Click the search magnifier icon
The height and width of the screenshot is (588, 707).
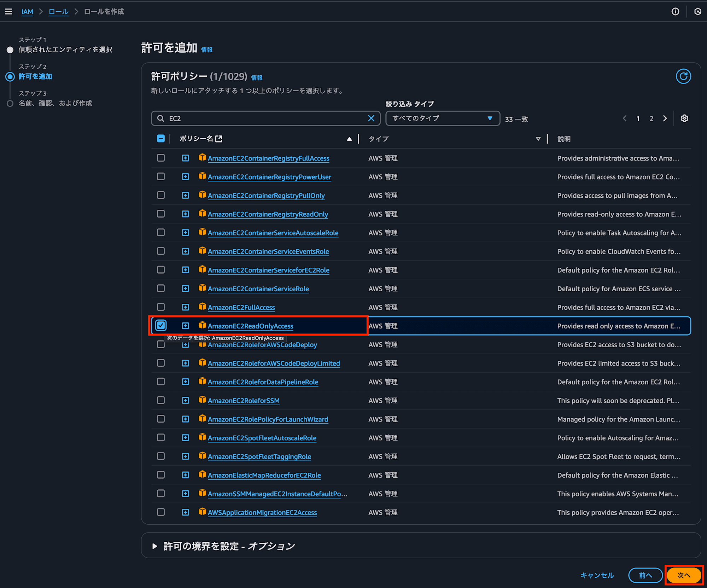pyautogui.click(x=160, y=118)
